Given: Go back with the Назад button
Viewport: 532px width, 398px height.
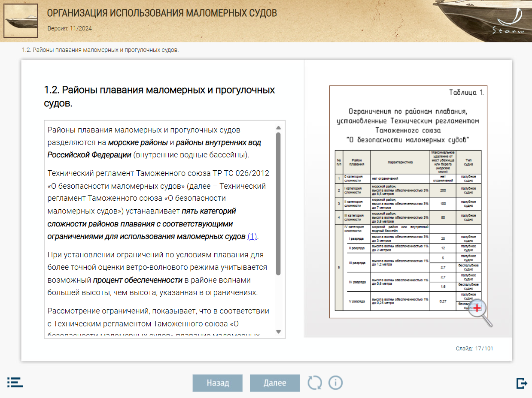Looking at the screenshot, I should (x=218, y=383).
